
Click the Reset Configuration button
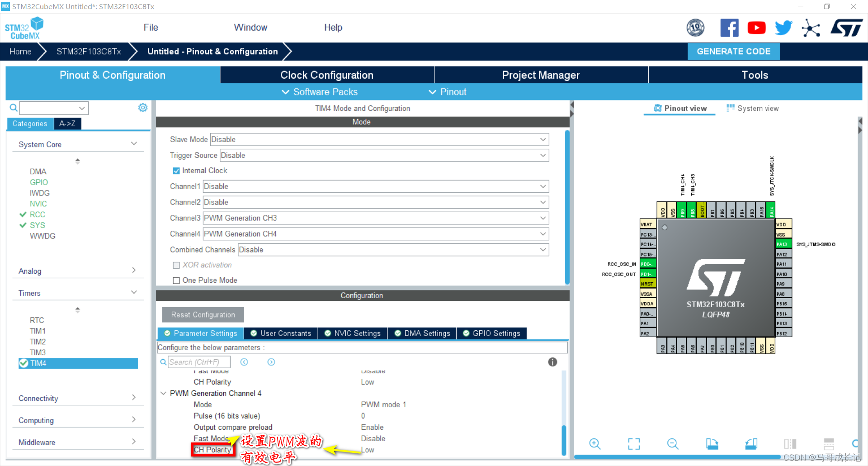point(203,315)
